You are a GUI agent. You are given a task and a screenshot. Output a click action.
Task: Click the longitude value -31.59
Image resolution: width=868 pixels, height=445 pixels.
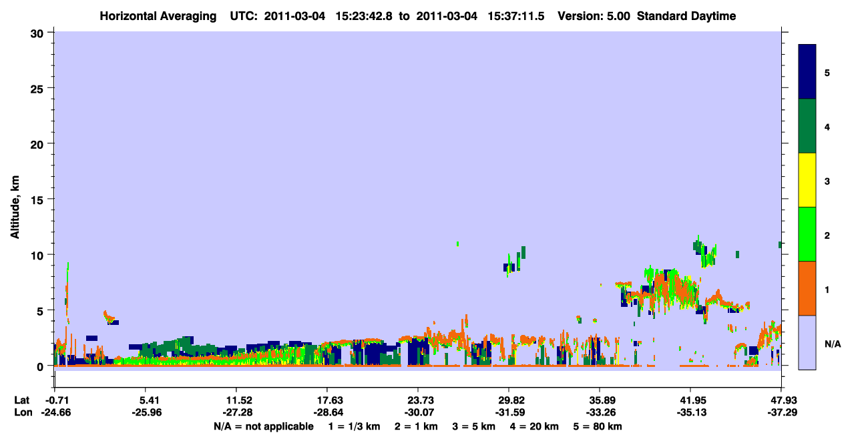pyautogui.click(x=509, y=412)
